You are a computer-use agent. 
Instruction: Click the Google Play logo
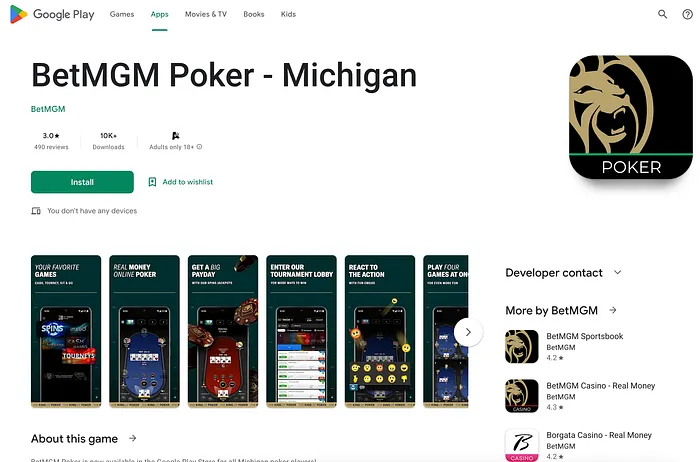tap(52, 14)
